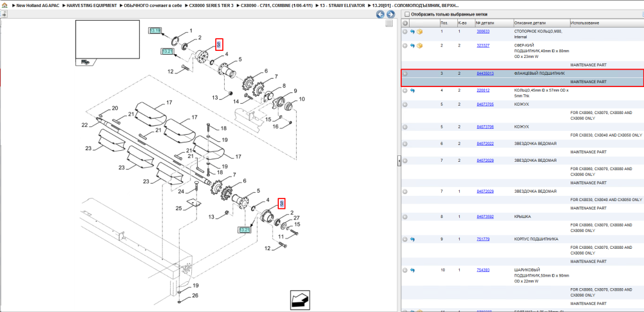Click plus icon on part 84072022 row
The width and height of the screenshot is (644, 312).
pyautogui.click(x=405, y=144)
